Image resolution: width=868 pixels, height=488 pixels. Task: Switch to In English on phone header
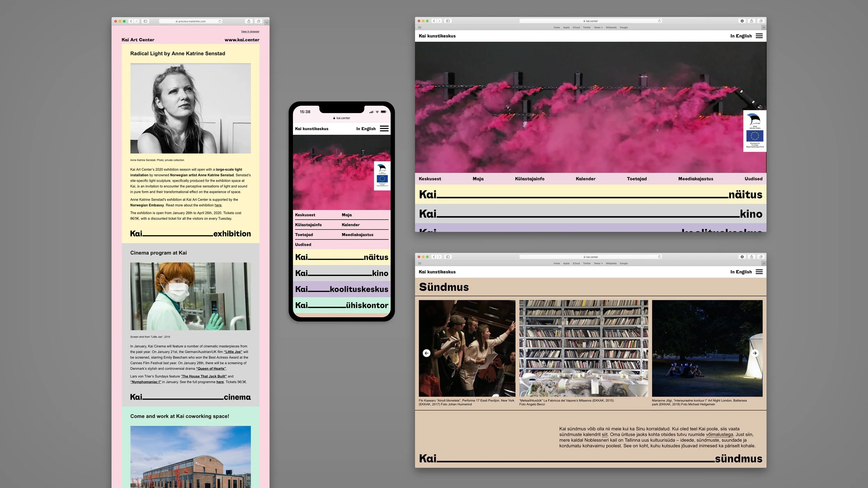coord(366,129)
